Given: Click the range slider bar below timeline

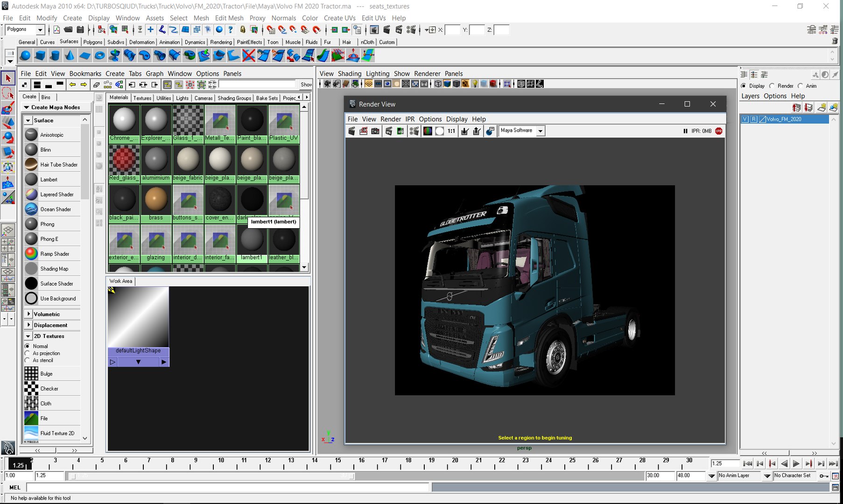Looking at the screenshot, I should [211, 476].
